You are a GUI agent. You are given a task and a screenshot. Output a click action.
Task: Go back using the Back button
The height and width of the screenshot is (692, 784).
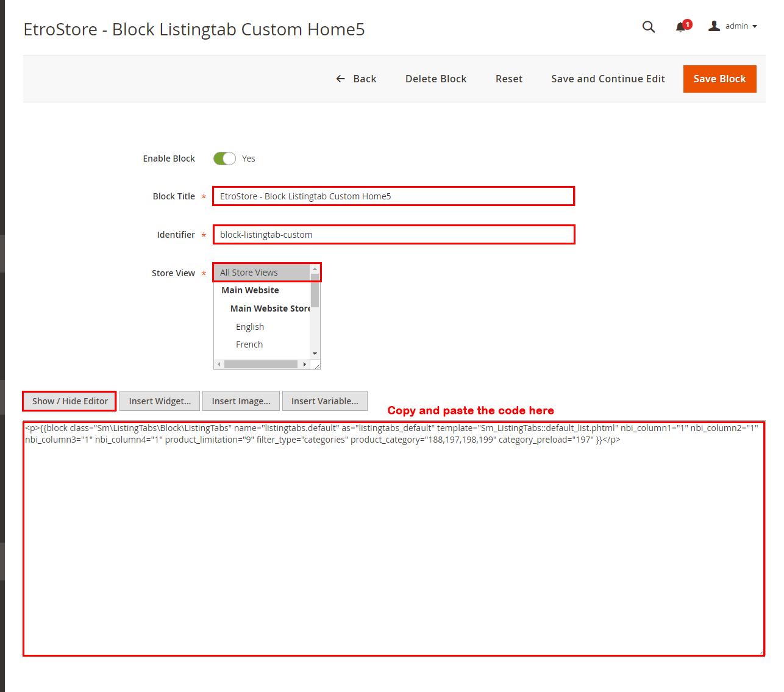pyautogui.click(x=356, y=79)
